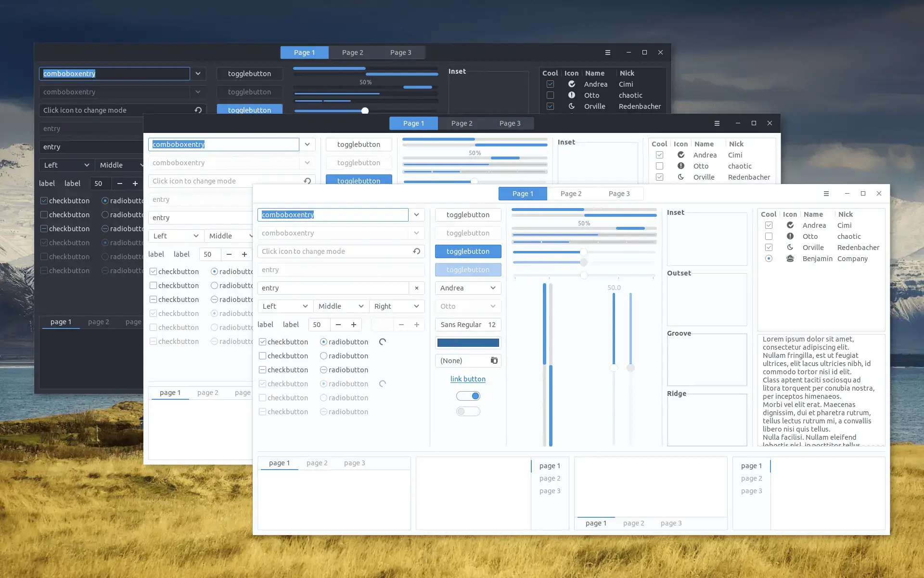Toggle the enabled blue switch off
The width and height of the screenshot is (924, 578).
click(x=468, y=396)
